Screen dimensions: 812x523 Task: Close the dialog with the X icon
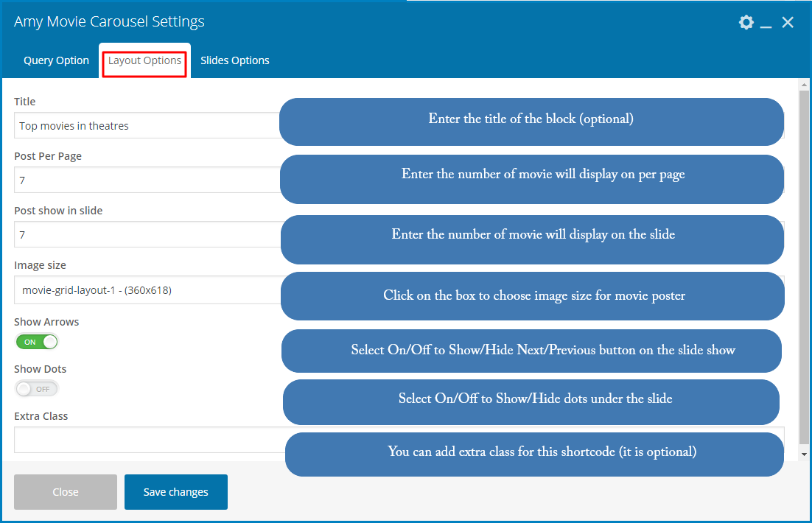788,22
